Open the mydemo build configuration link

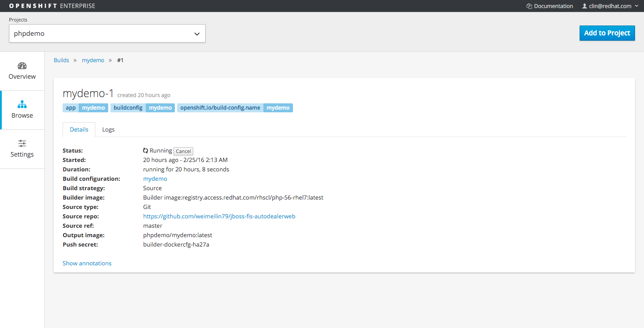click(x=155, y=179)
